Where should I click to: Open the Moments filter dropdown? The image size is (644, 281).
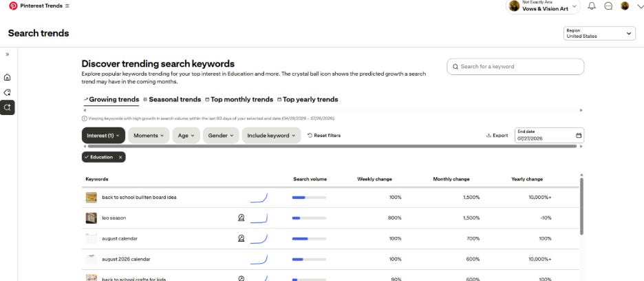(x=149, y=136)
